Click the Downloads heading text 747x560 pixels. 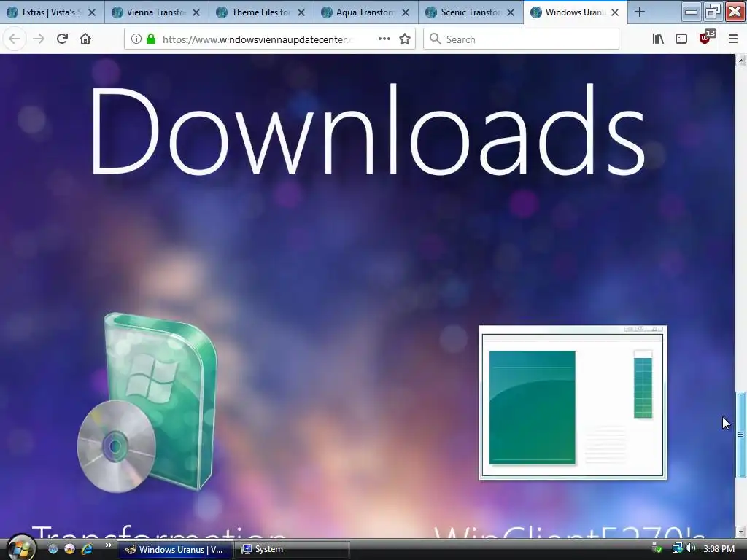(368, 130)
